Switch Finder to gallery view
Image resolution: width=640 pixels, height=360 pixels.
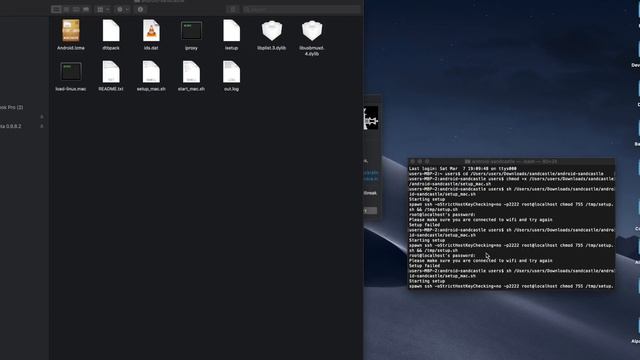tap(86, 9)
